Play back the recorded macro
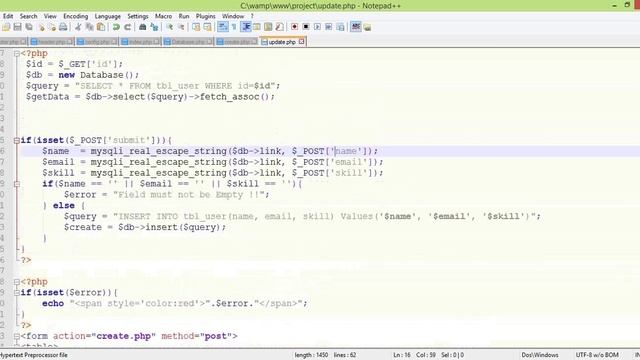This screenshot has width=640, height=360. click(x=317, y=27)
